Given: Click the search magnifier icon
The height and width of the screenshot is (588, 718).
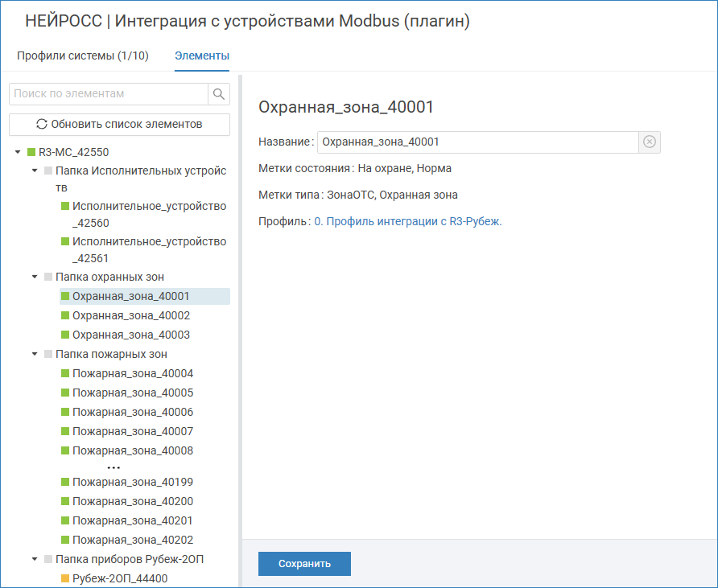Looking at the screenshot, I should tap(218, 94).
